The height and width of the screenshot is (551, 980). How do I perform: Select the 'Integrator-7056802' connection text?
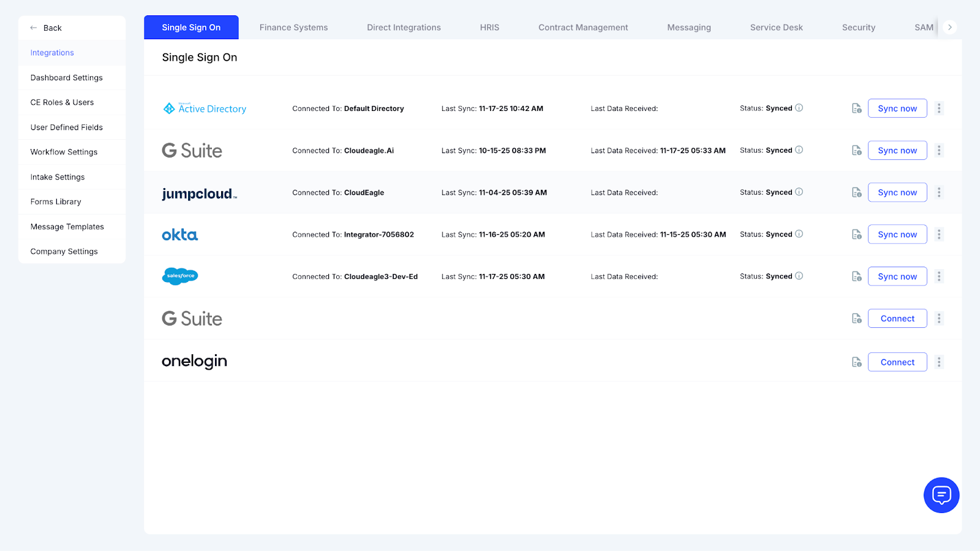point(379,235)
